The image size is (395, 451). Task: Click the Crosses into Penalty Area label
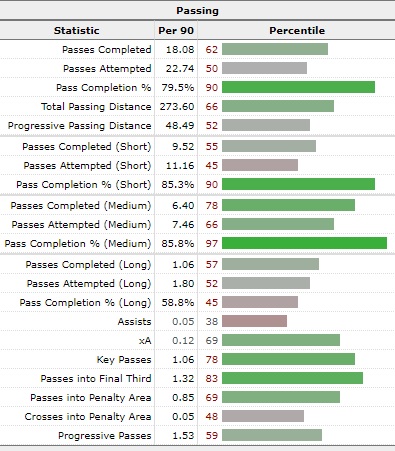pyautogui.click(x=88, y=417)
